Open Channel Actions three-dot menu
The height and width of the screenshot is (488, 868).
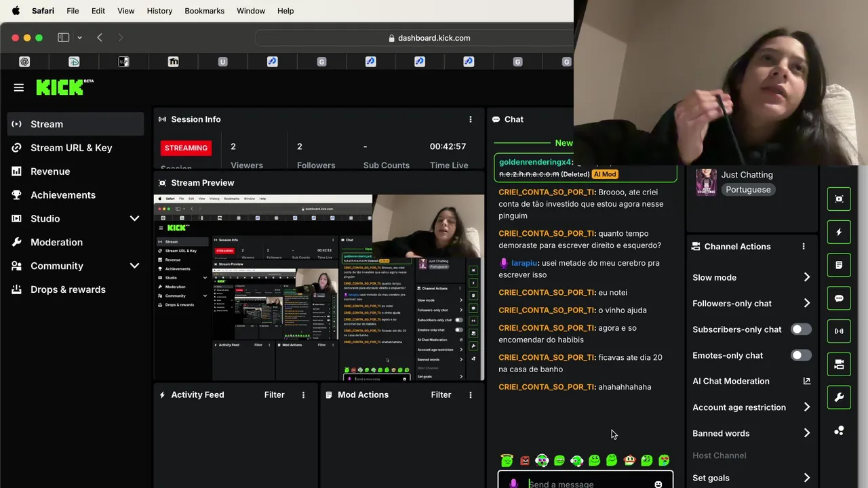[x=804, y=247]
